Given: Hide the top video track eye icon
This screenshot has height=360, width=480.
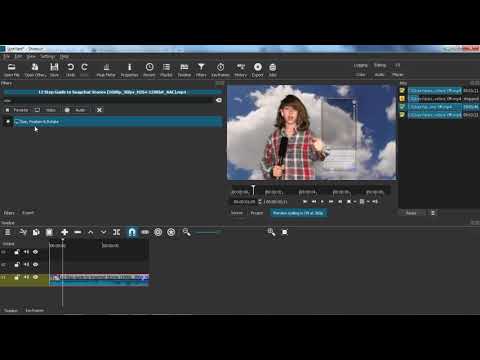Looking at the screenshot, I should [35, 252].
